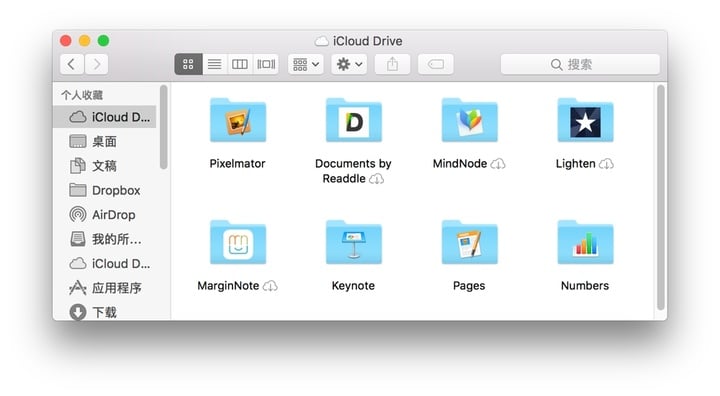The width and height of the screenshot is (720, 396).
Task: Close the iCloud Drive window
Action: pyautogui.click(x=66, y=41)
